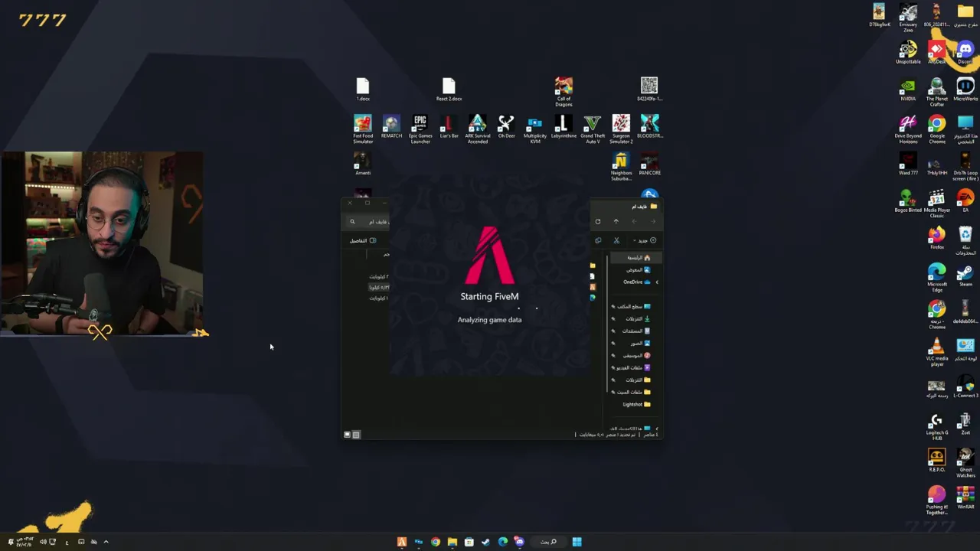
Task: Open the Call of Dragons shortcut
Action: 563,92
